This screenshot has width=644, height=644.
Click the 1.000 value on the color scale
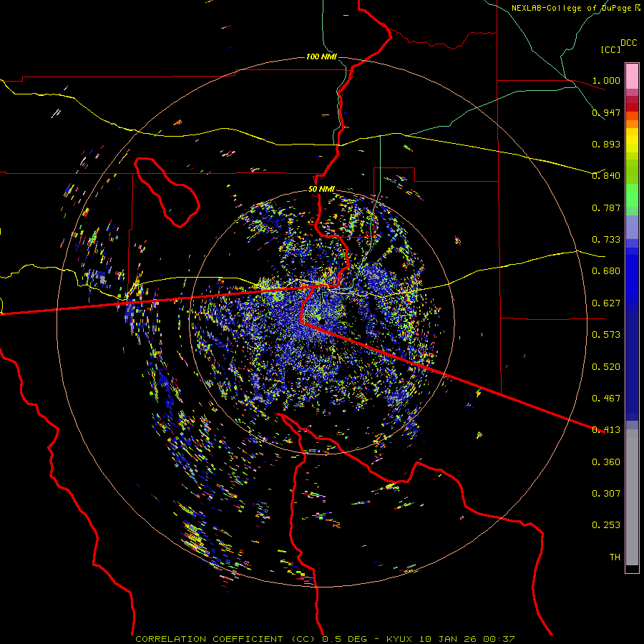pos(606,80)
